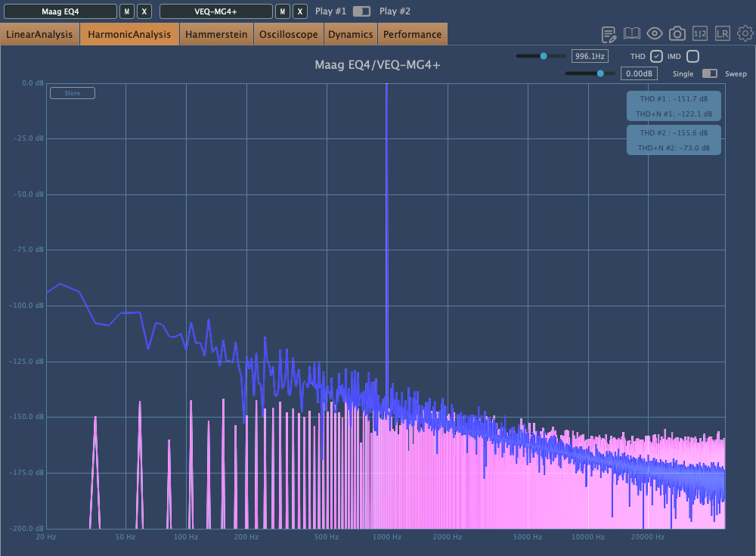Take a snapshot with camera icon
Screen dimensions: 756x556
tap(677, 34)
